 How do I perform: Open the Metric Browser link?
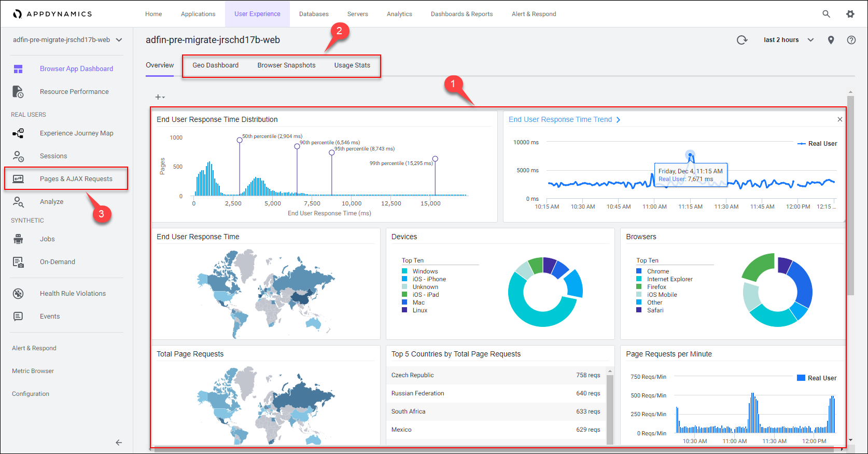coord(33,371)
